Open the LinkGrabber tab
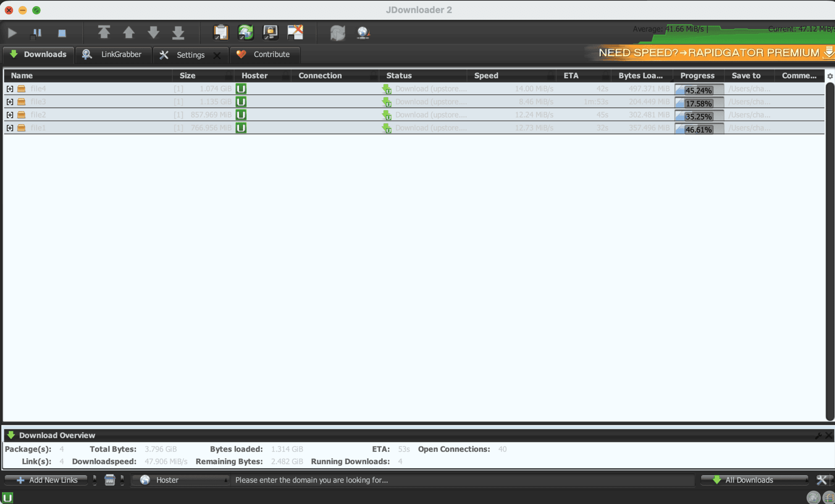 point(113,55)
